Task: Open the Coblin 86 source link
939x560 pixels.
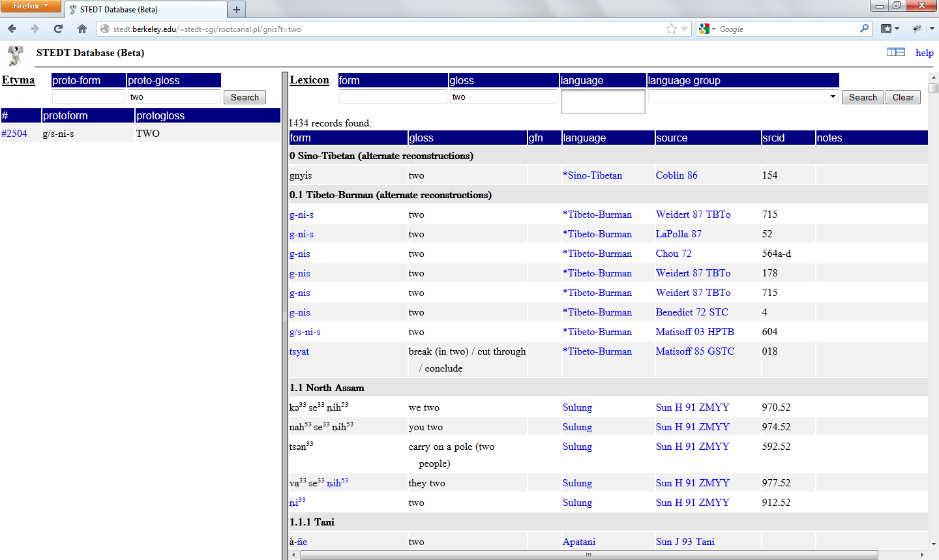Action: point(676,175)
